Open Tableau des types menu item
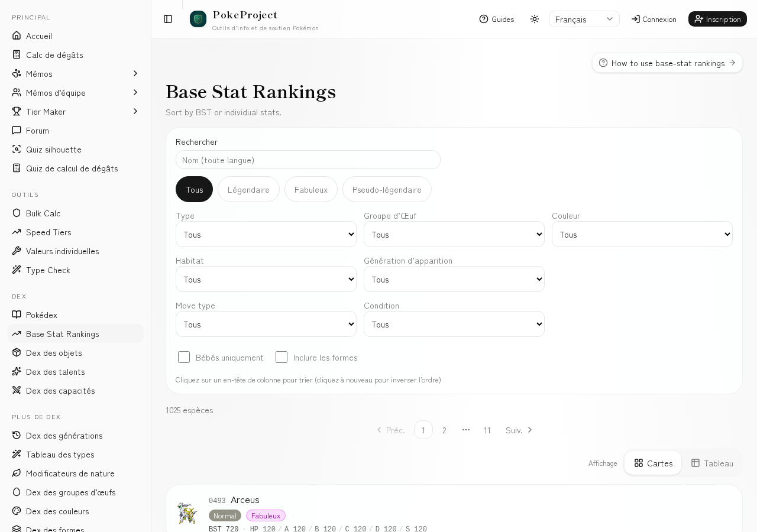This screenshot has height=532, width=757. 76,454
